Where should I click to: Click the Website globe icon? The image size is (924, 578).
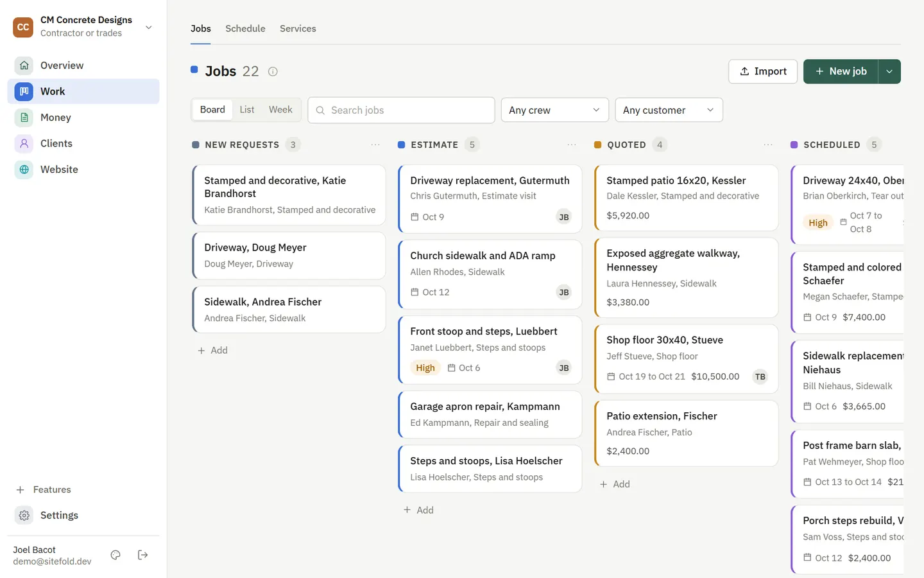(24, 170)
